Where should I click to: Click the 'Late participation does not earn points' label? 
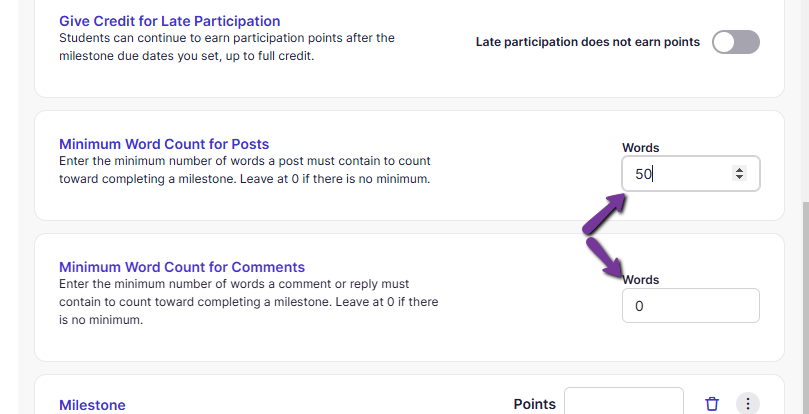pos(587,42)
